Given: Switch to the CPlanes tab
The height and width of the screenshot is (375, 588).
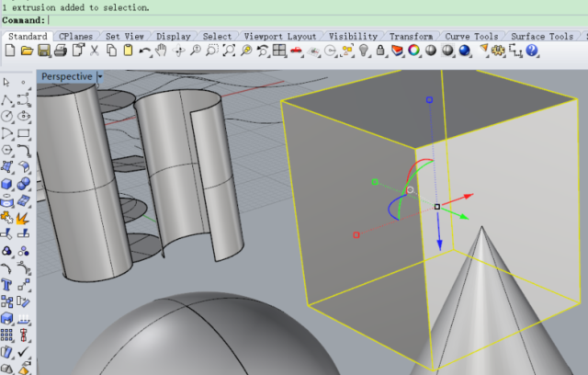Looking at the screenshot, I should coord(75,37).
